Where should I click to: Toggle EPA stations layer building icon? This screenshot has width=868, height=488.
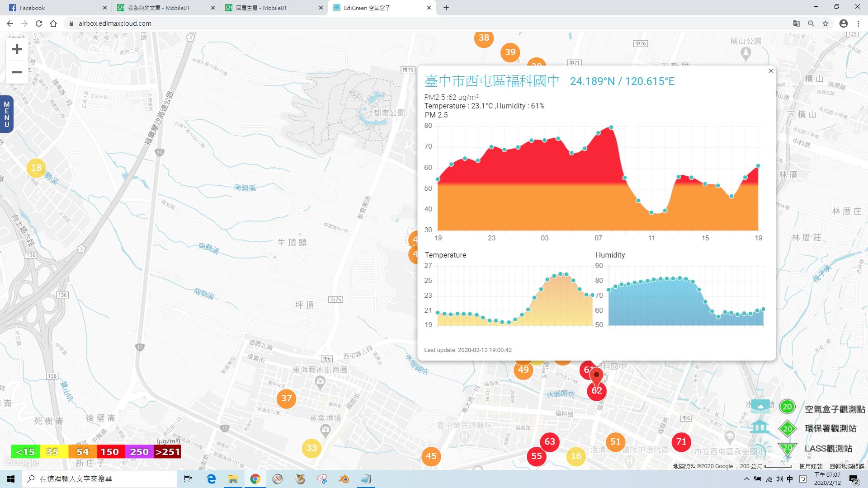click(x=760, y=427)
